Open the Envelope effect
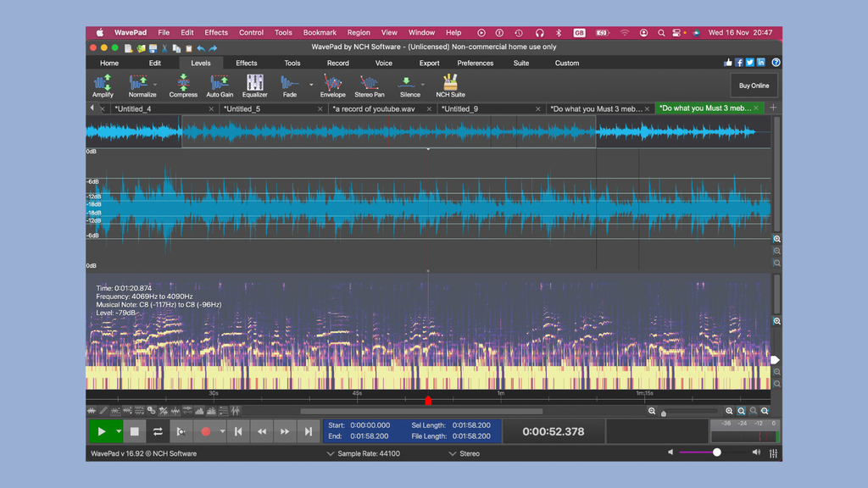868x488 pixels. 332,84
